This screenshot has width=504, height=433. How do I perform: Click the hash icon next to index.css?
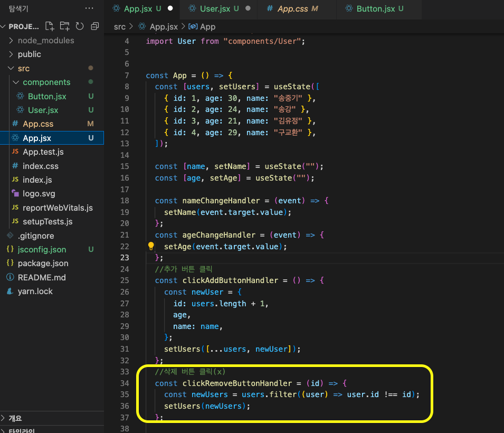pos(15,166)
